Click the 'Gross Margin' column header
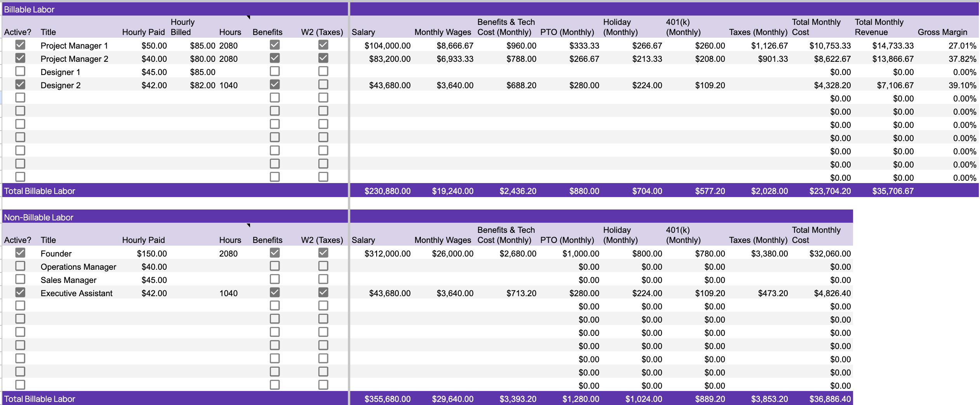980x405 pixels. (942, 32)
